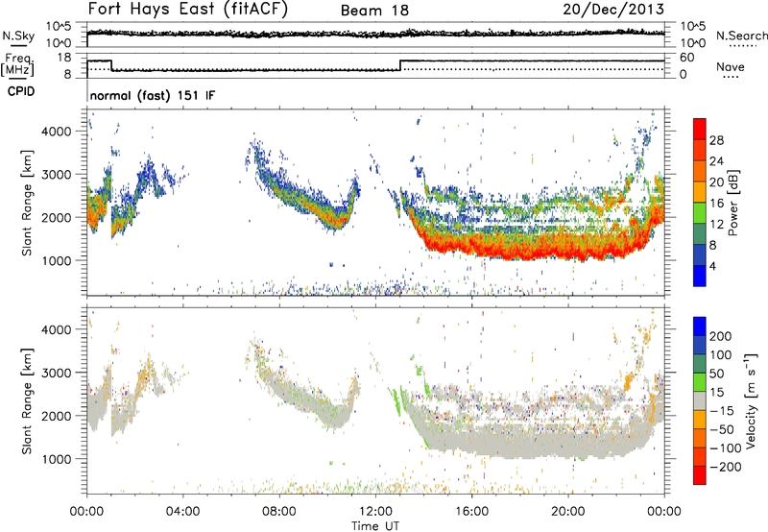Screen dimensions: 768x532
Task: Click the Power [dB] colorbar title
Action: [x=733, y=203]
